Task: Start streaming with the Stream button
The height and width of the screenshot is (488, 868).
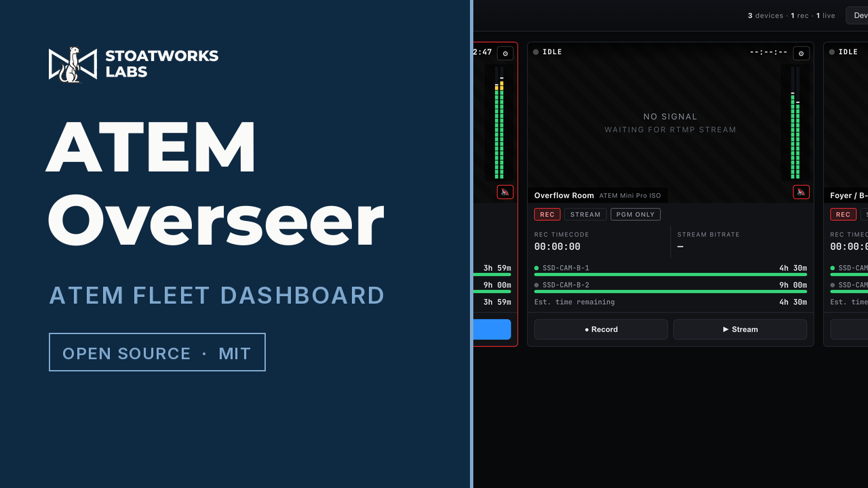Action: [x=740, y=329]
